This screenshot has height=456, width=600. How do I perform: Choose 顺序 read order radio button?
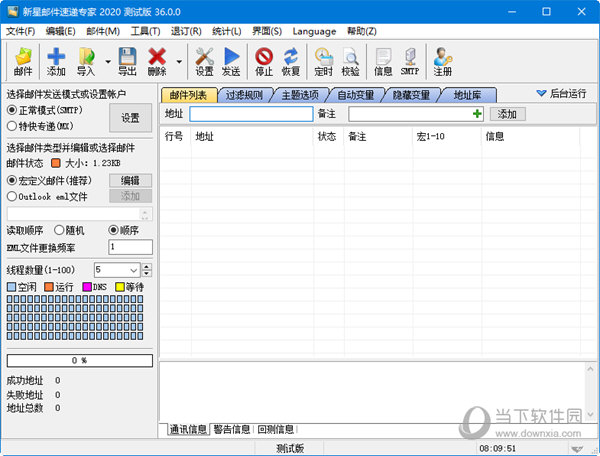pos(114,230)
